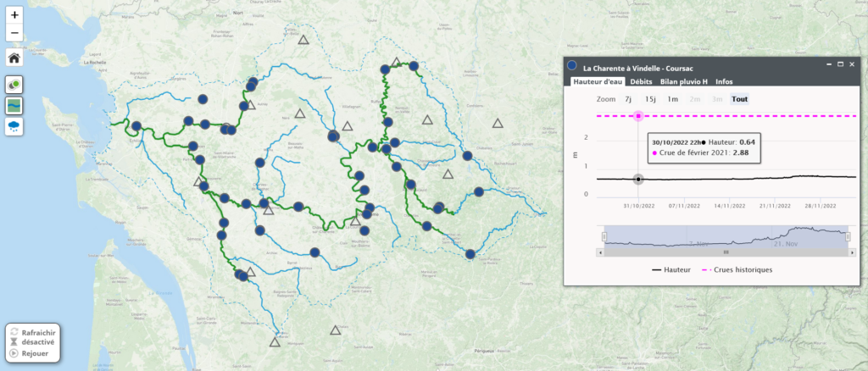Set chart zoom to 15j
Viewport: 868px width, 371px height.
(x=649, y=99)
